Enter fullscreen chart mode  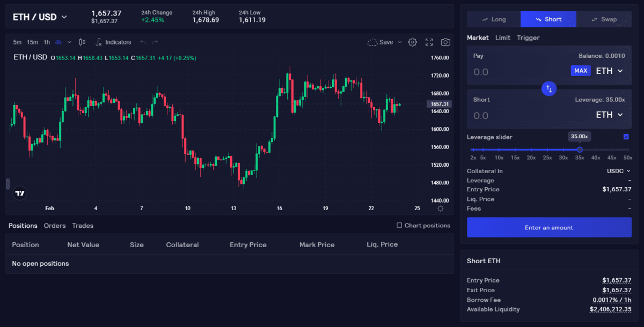429,42
